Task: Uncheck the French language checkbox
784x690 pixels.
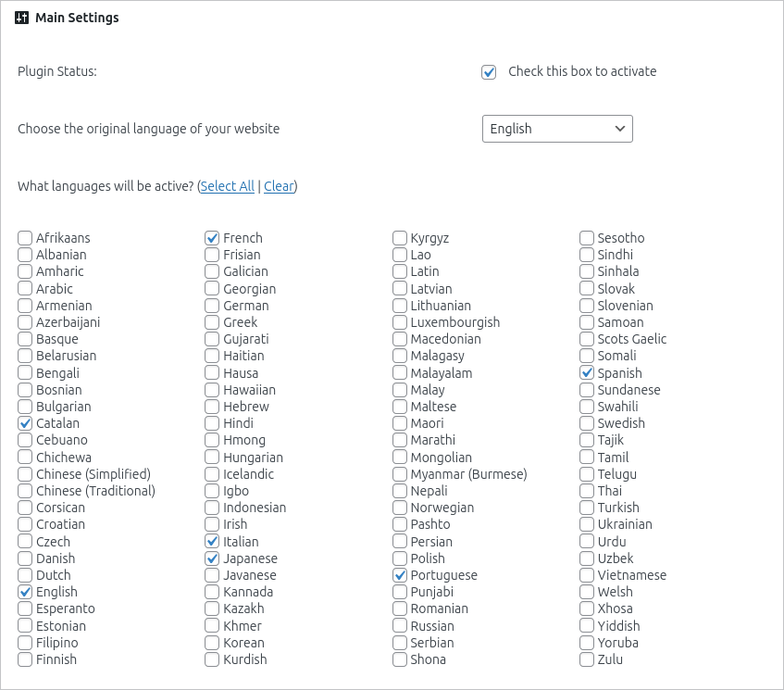Action: click(x=212, y=237)
